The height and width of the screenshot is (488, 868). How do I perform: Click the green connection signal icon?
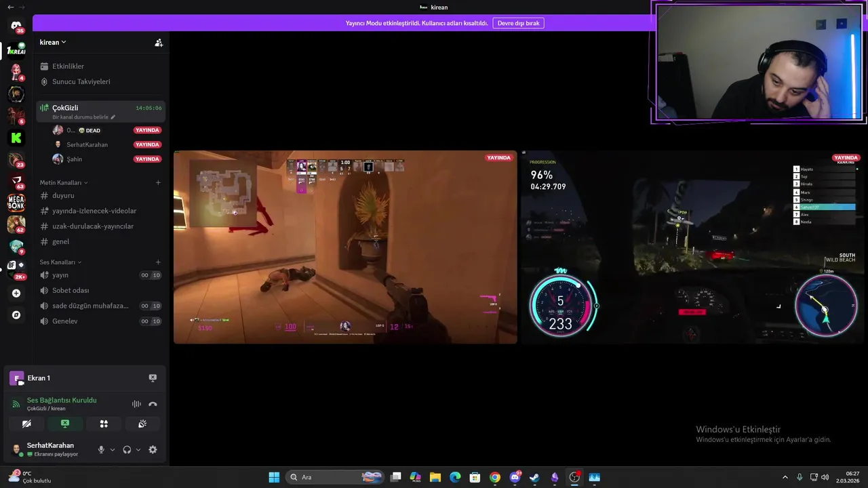click(x=16, y=404)
